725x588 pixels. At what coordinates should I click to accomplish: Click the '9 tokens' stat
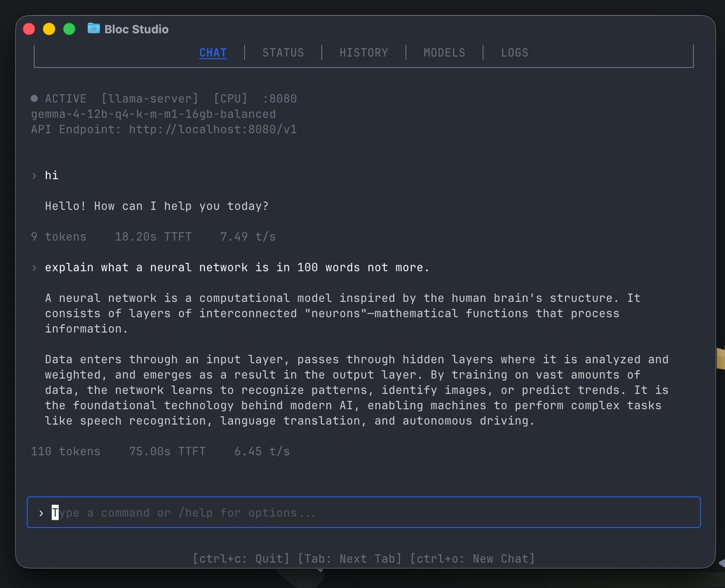(59, 237)
